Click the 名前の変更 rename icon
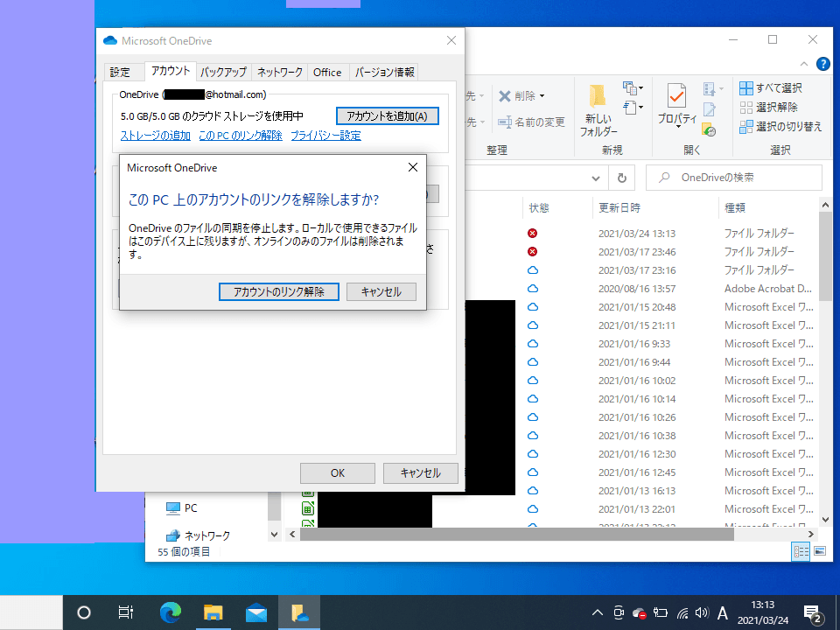The image size is (840, 630). (505, 122)
